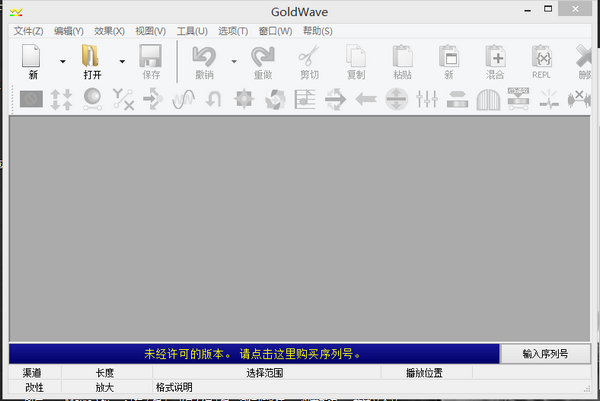Click the New (新) file icon
600x401 pixels.
coord(32,56)
